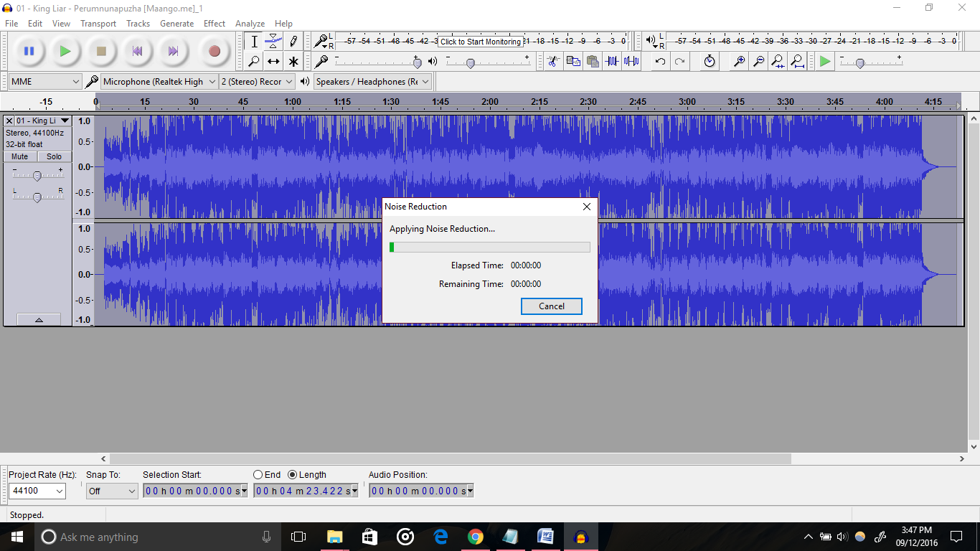Click to Start Monitoring in recording meter

click(x=480, y=42)
